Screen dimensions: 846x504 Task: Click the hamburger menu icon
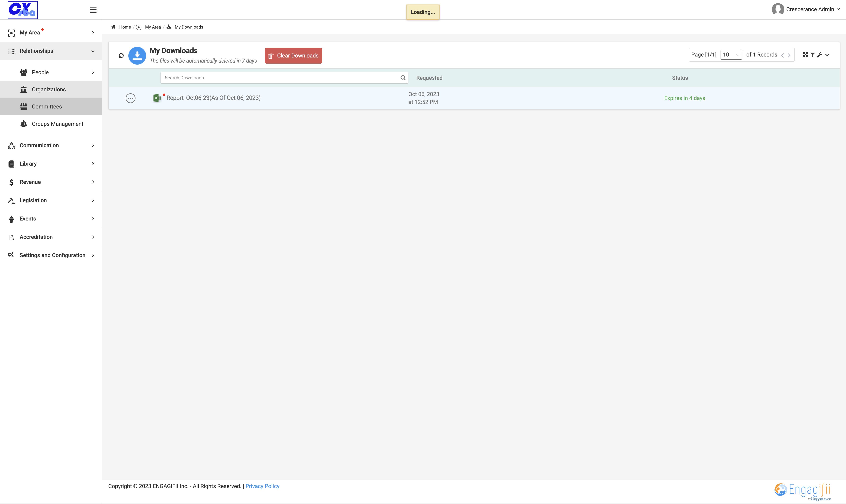coord(93,10)
